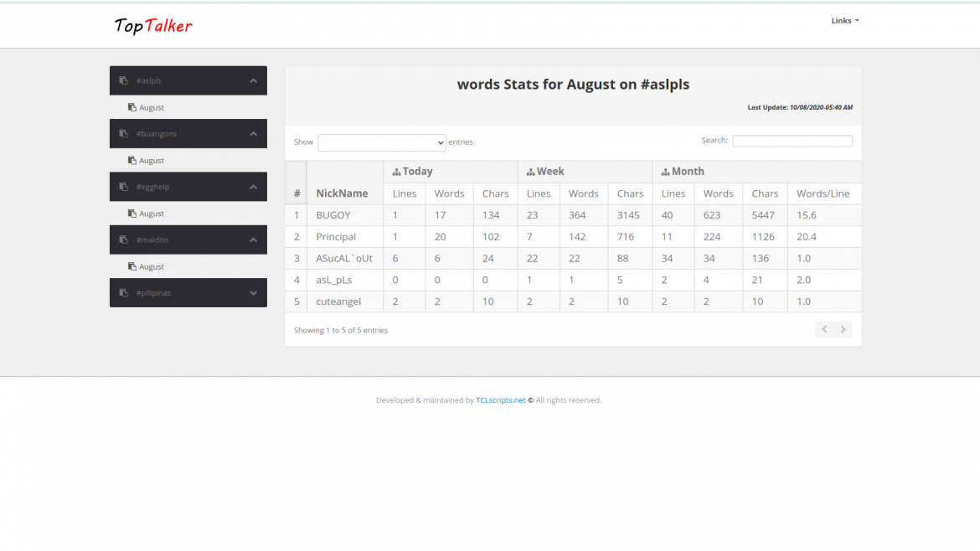Select the #maldito channel label

pyautogui.click(x=152, y=239)
